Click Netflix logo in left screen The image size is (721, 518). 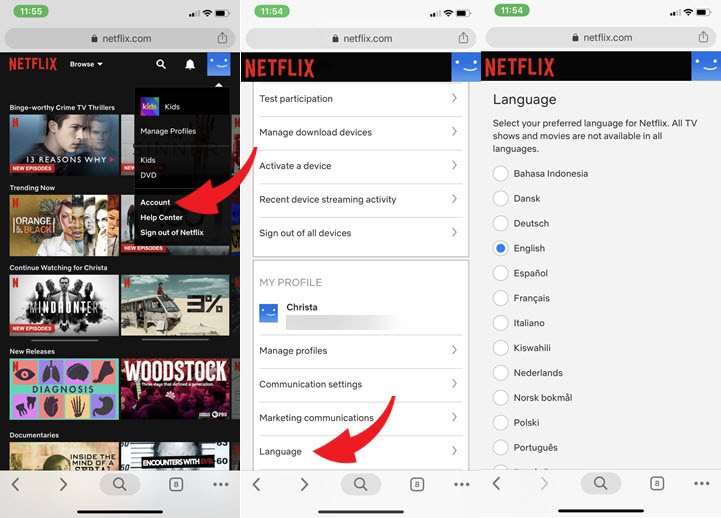click(x=33, y=64)
